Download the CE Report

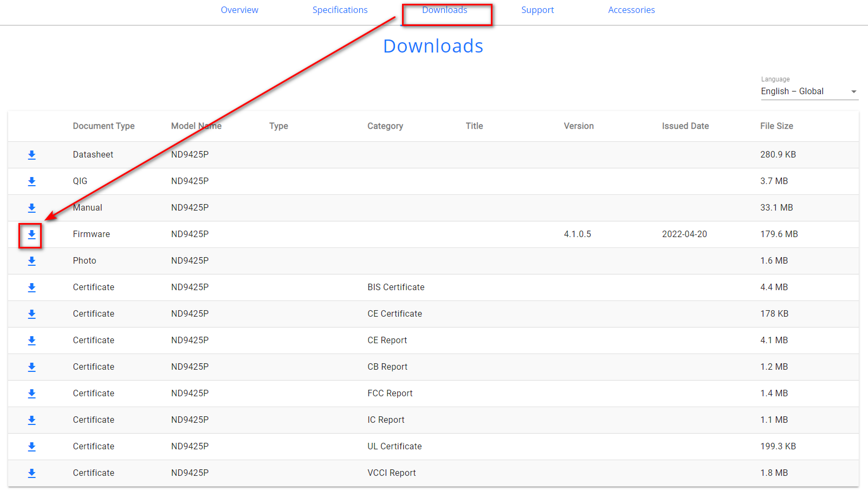point(31,341)
